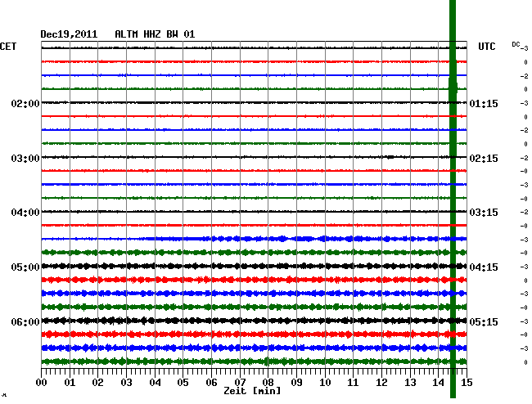Click the 03:15 UTC row label
The width and height of the screenshot is (532, 404).
click(x=484, y=213)
